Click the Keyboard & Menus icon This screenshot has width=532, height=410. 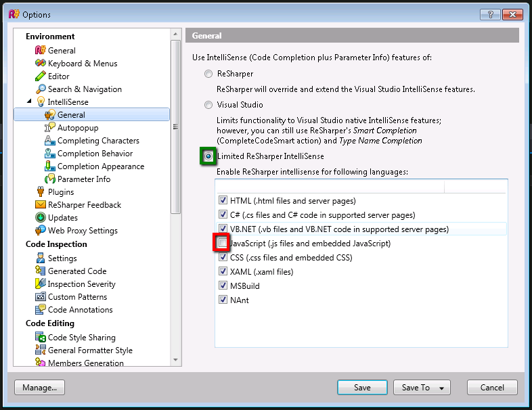40,63
